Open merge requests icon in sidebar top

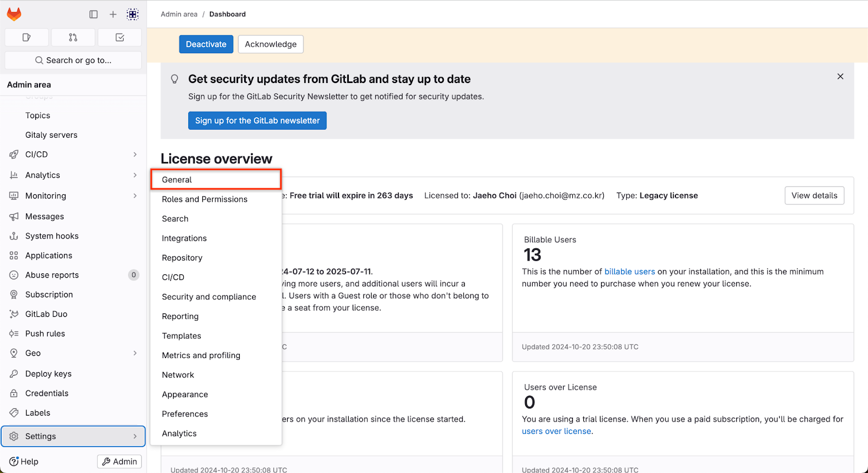[73, 37]
